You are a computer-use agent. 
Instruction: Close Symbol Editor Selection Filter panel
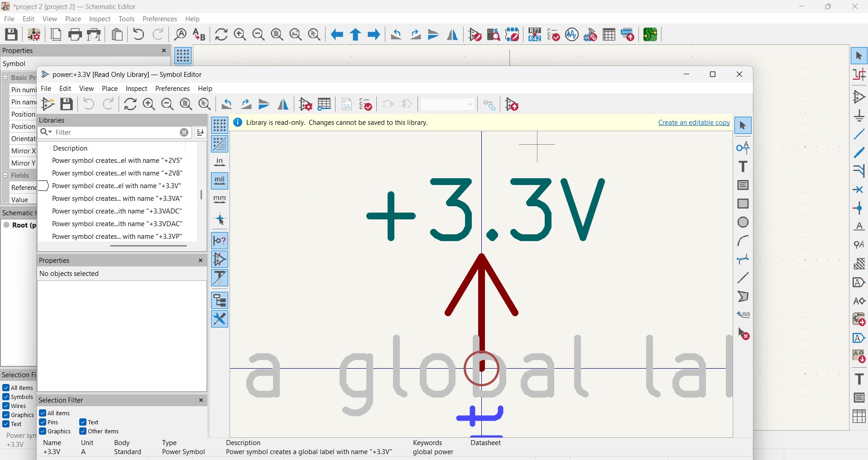[201, 400]
